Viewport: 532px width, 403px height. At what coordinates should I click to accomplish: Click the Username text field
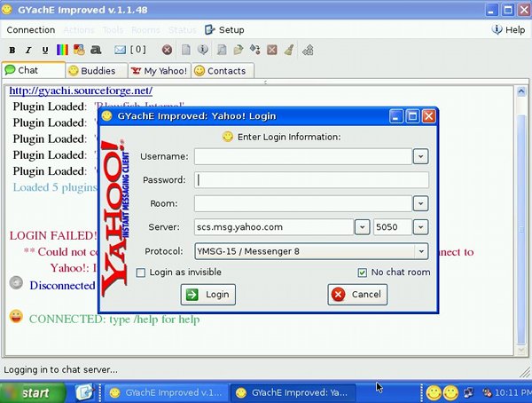tap(303, 156)
